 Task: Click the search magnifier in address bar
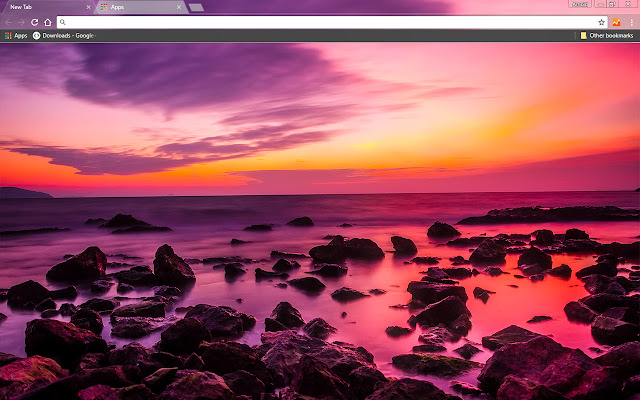tap(63, 21)
